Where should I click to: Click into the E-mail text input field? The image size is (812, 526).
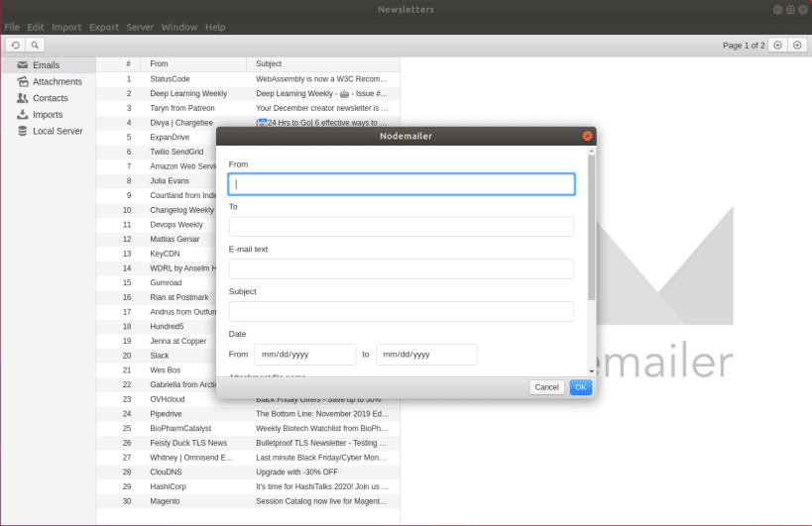click(x=402, y=269)
